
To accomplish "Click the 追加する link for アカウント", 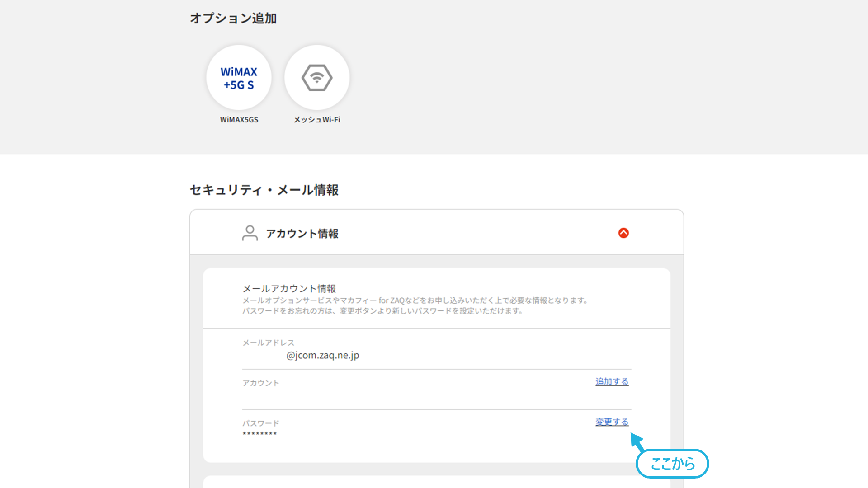I will coord(612,381).
